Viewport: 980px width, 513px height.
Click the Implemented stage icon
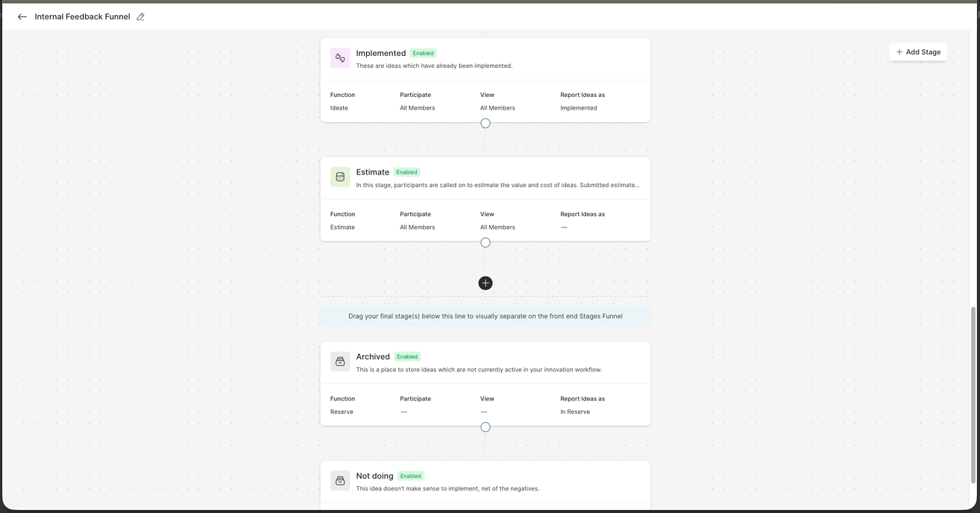click(x=340, y=58)
